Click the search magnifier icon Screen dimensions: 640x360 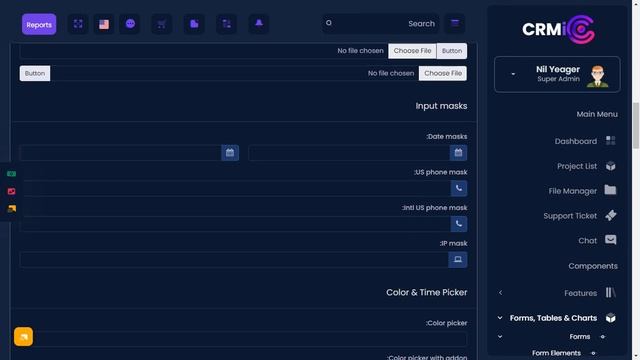pos(329,23)
